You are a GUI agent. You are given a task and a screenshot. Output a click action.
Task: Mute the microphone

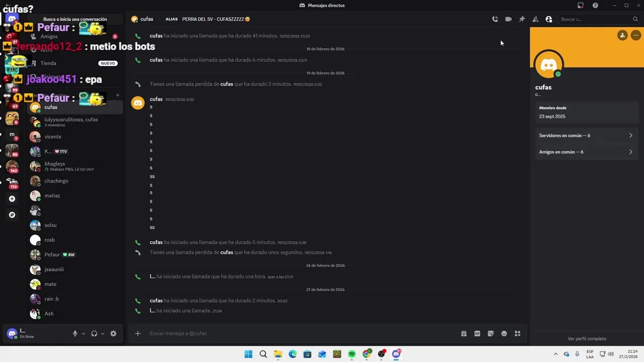[x=75, y=333]
